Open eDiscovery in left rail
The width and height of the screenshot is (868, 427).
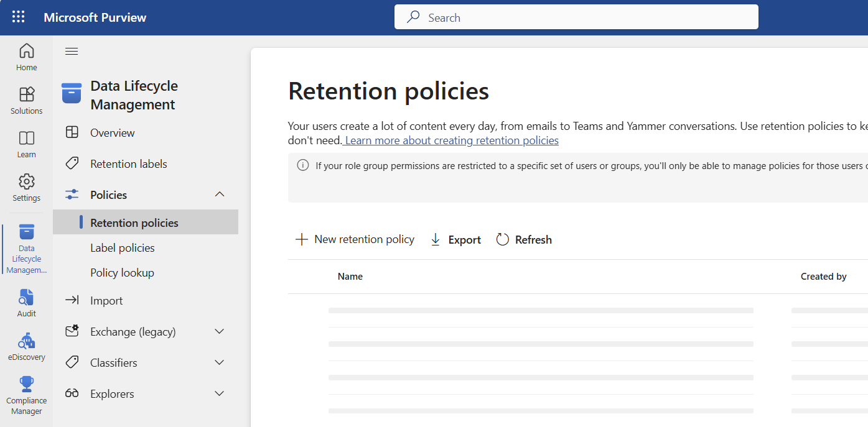[27, 347]
